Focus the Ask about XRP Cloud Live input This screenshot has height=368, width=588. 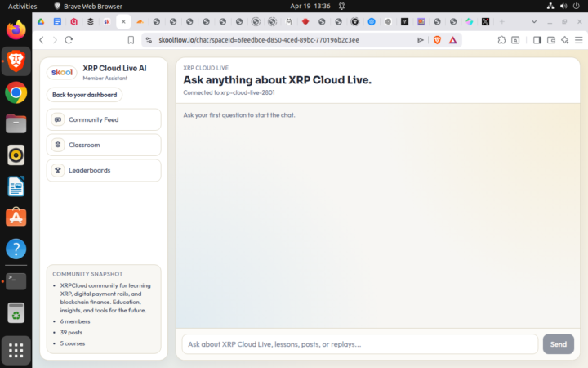pyautogui.click(x=360, y=344)
